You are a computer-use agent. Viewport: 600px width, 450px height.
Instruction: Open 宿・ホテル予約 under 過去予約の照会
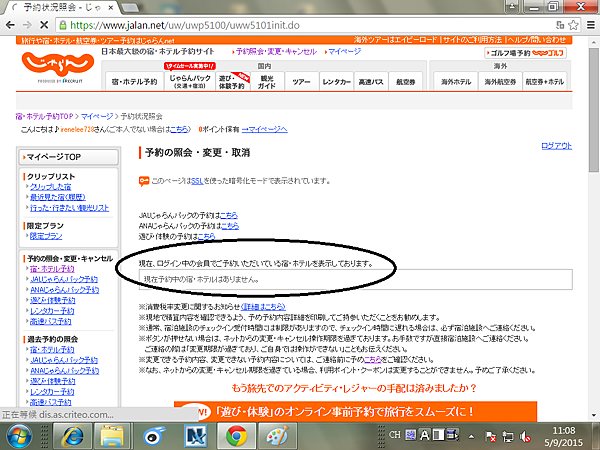52,349
